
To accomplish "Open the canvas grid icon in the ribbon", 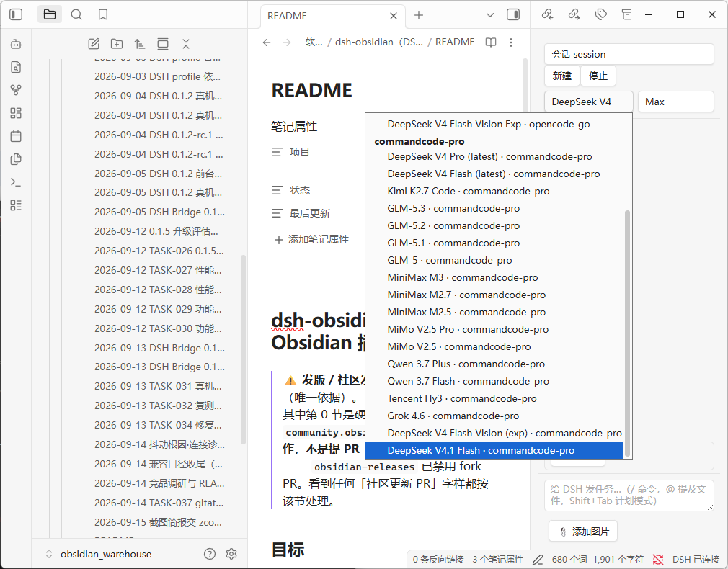I will [x=16, y=113].
